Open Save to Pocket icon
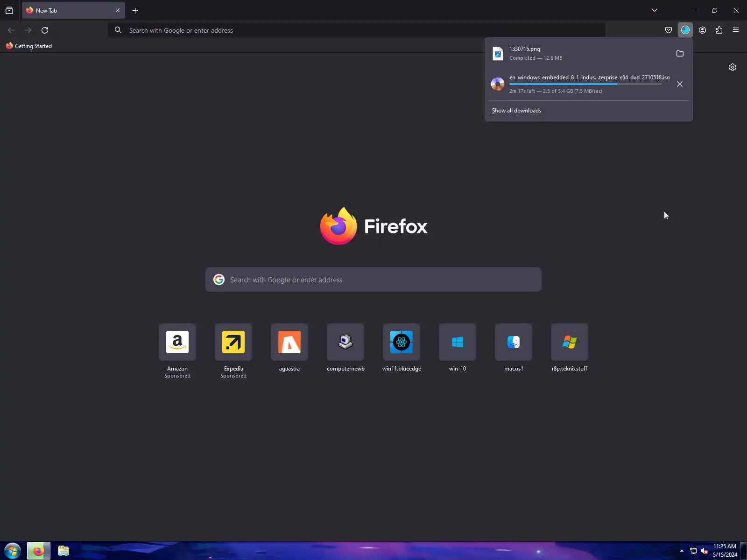 click(669, 30)
